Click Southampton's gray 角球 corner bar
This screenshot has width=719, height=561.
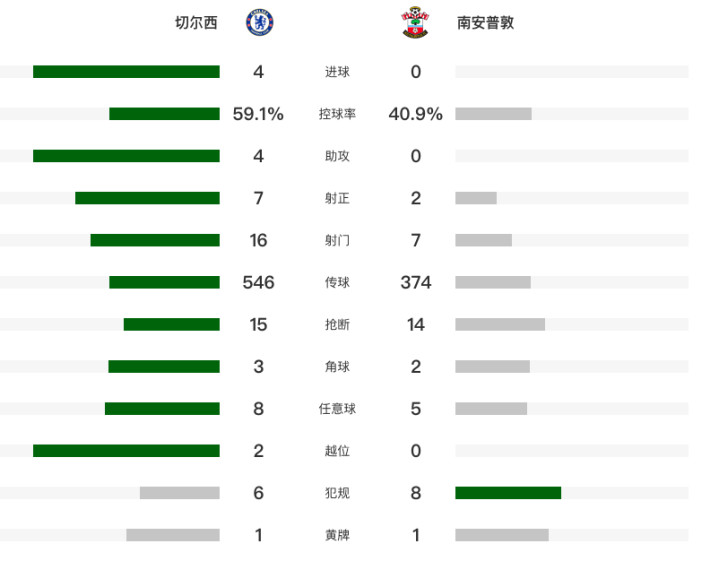(492, 367)
